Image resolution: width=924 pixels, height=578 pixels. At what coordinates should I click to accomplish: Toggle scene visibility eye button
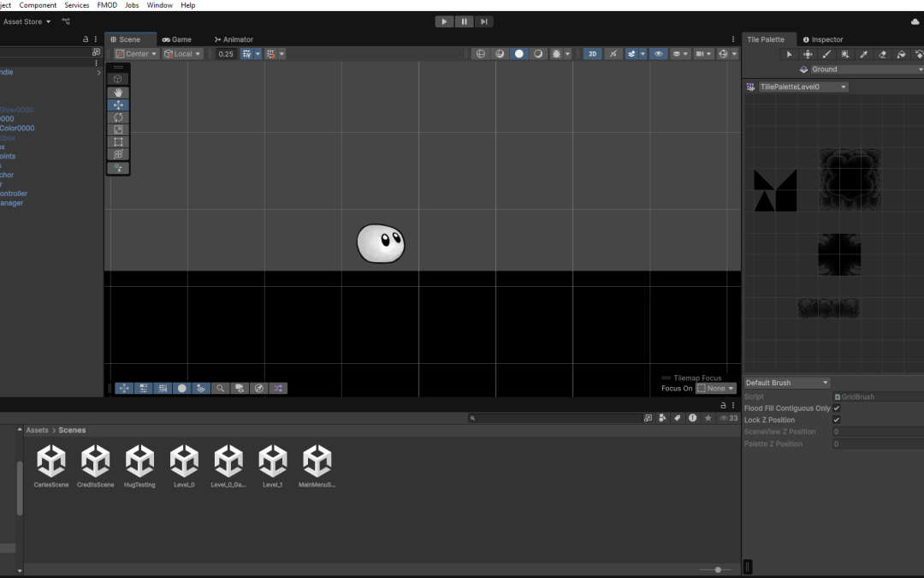658,54
